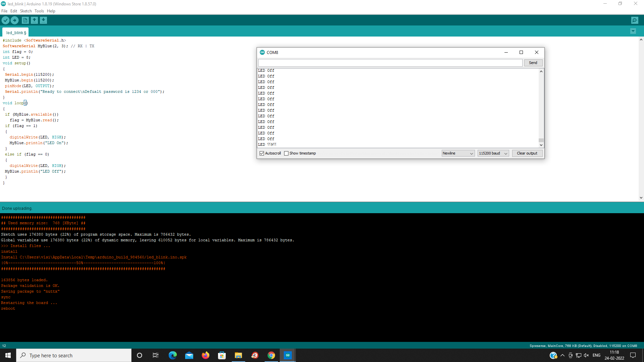Click the COM8 output scrollbar up arrow

pos(541,71)
